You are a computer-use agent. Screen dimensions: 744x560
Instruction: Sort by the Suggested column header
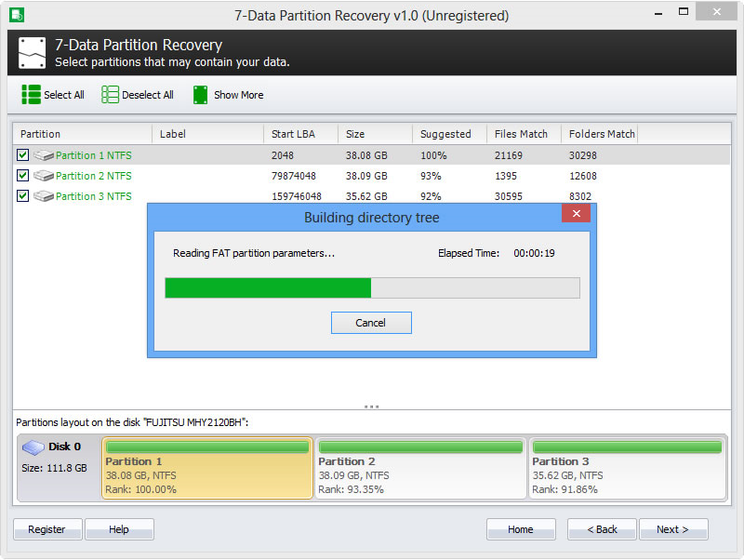pyautogui.click(x=450, y=134)
